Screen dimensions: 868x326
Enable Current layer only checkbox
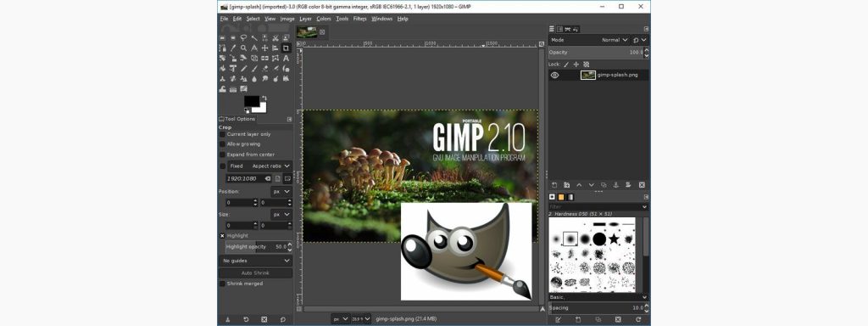click(223, 134)
